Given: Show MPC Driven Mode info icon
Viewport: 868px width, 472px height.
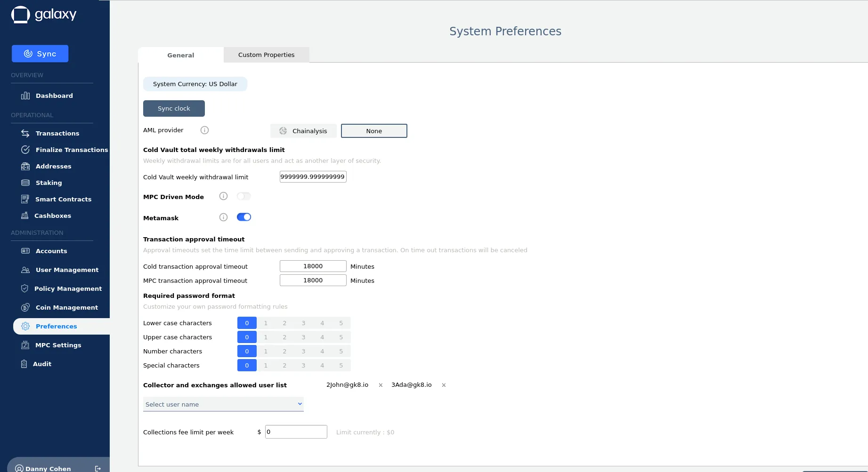Looking at the screenshot, I should pyautogui.click(x=223, y=196).
